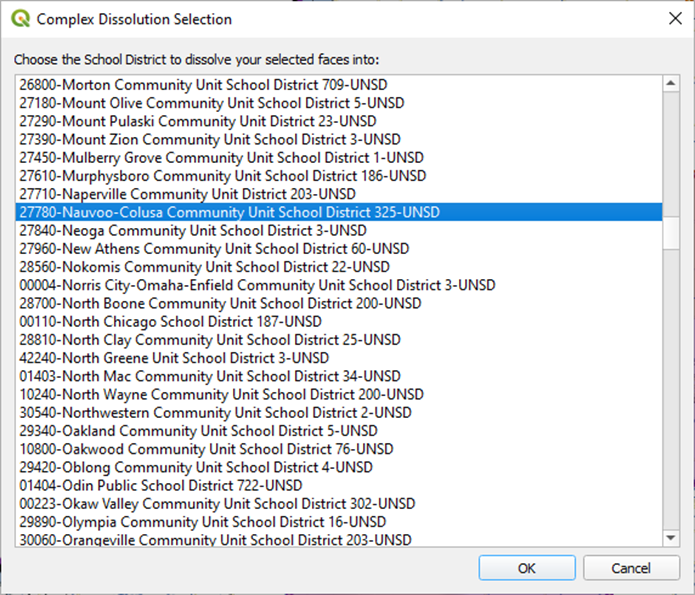Viewport: 695px width, 595px height.
Task: Select highlighted Nauvoo-Colusa School District 325
Action: coord(229,212)
